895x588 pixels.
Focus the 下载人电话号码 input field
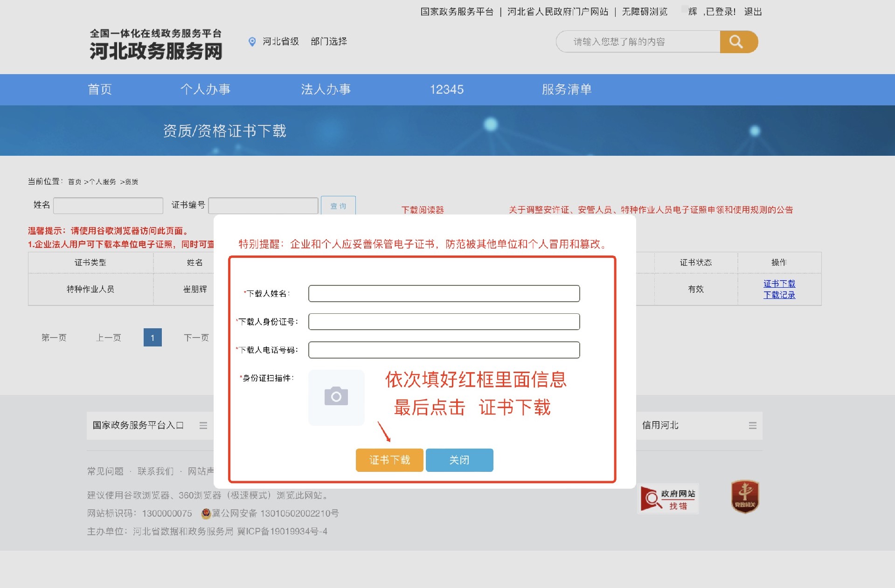pos(444,350)
